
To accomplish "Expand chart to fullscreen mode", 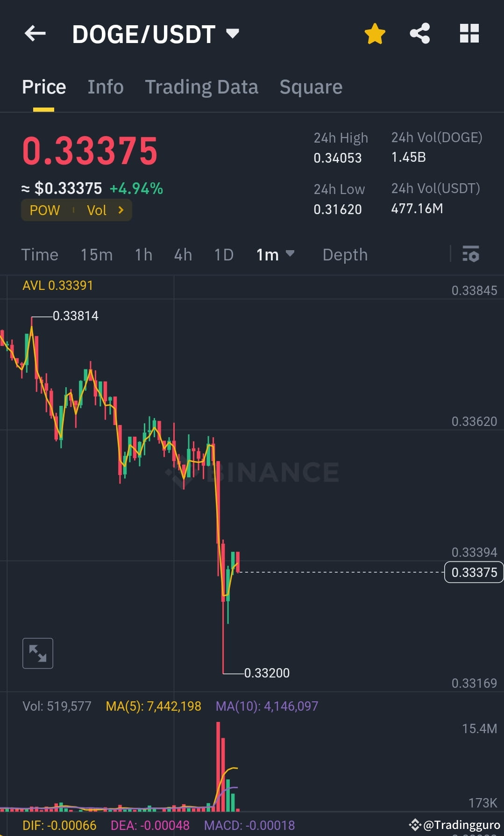I will coord(37,653).
